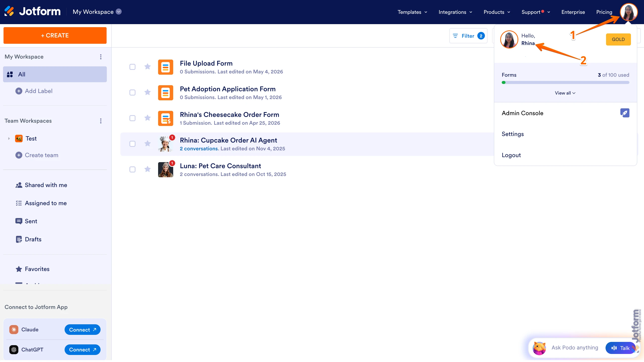Expand the Test team tree arrow

coord(9,139)
